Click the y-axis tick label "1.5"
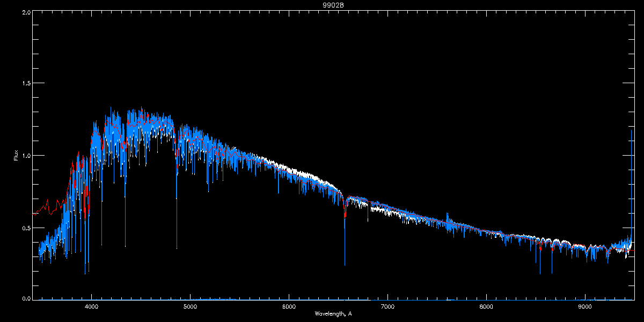 [x=25, y=83]
